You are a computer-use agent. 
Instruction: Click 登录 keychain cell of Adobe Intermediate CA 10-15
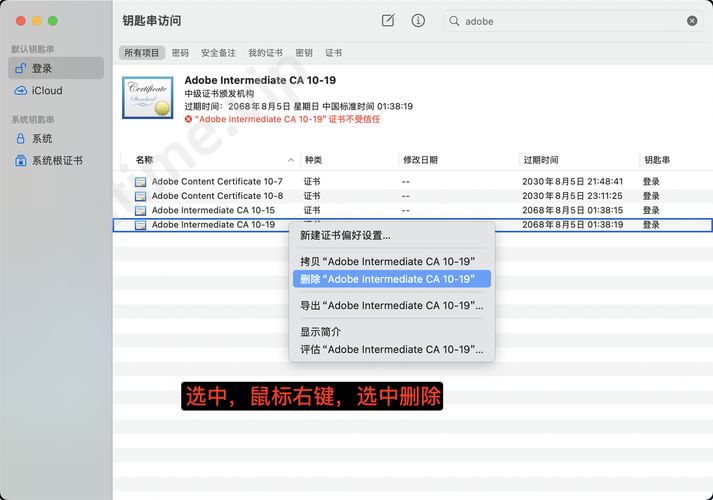(651, 210)
